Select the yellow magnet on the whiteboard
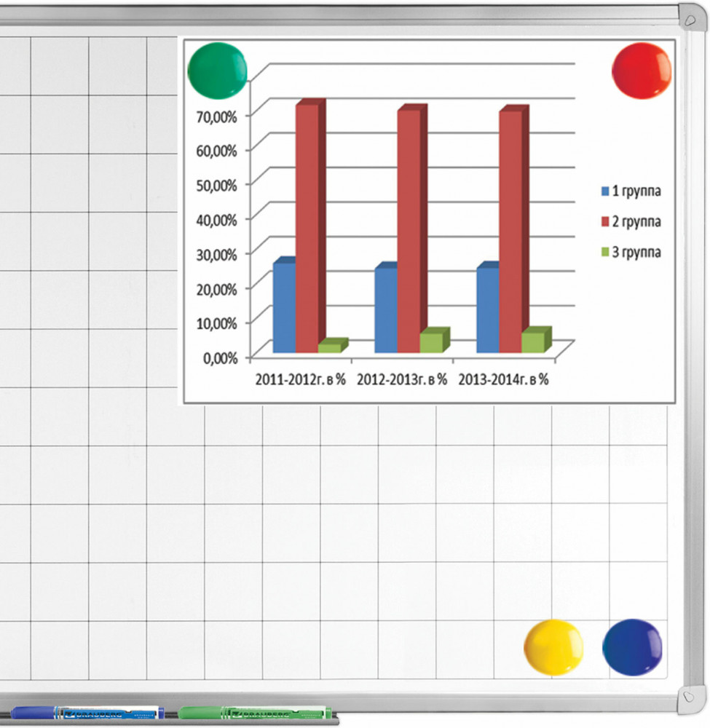 click(553, 647)
